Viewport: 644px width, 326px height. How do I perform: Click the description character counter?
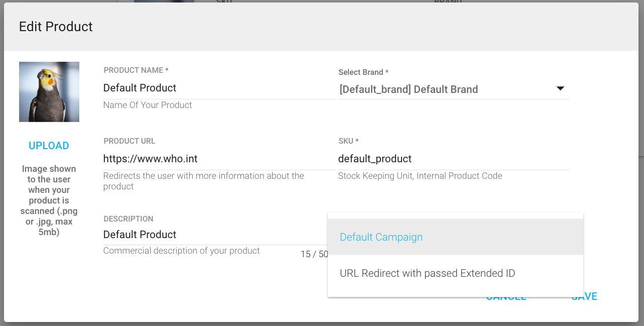314,254
